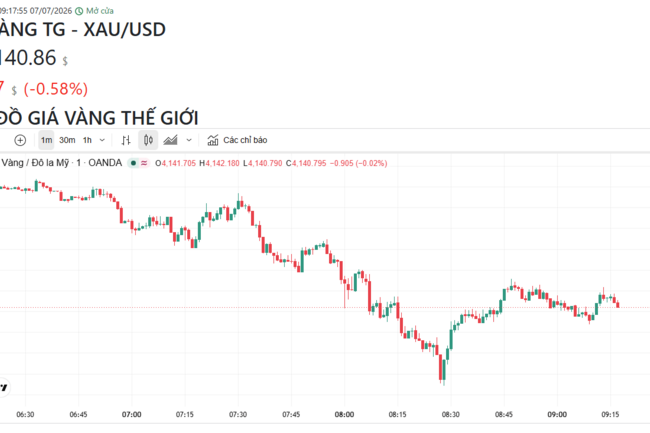Switch to 1m timeframe
The image size is (650, 433).
[46, 140]
